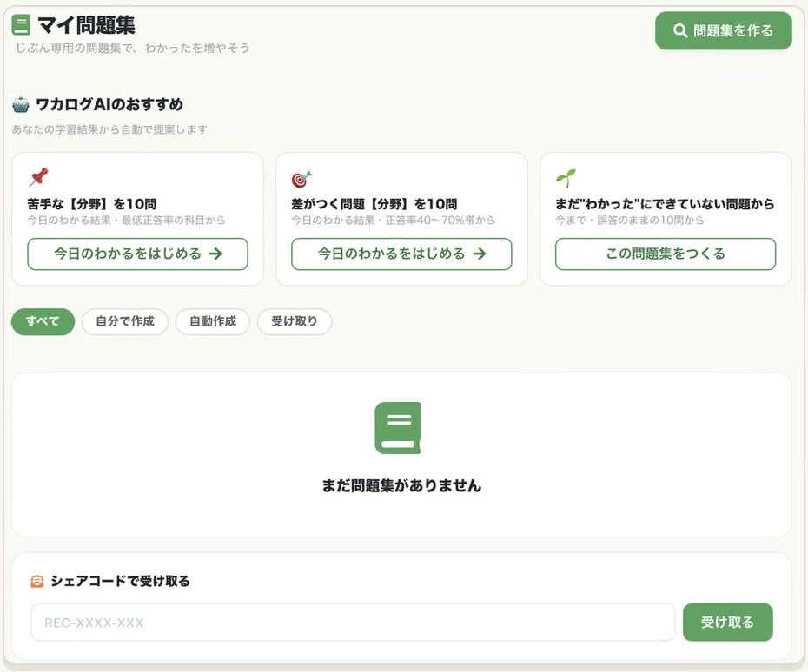Switch to the 自動作成 filter tab
The width and height of the screenshot is (808, 672).
pos(213,321)
